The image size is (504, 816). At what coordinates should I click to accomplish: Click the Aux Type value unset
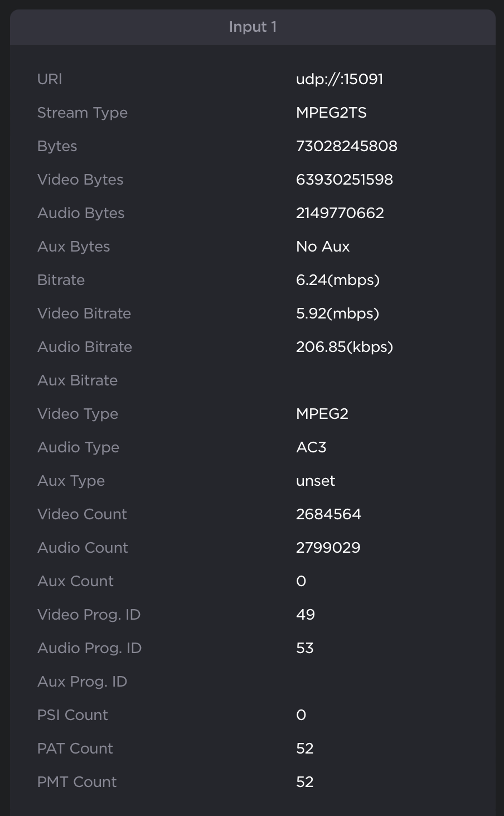tap(316, 480)
